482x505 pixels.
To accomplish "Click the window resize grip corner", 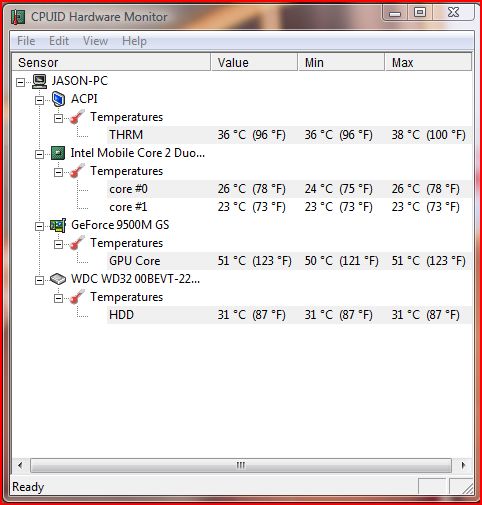I will tap(468, 488).
